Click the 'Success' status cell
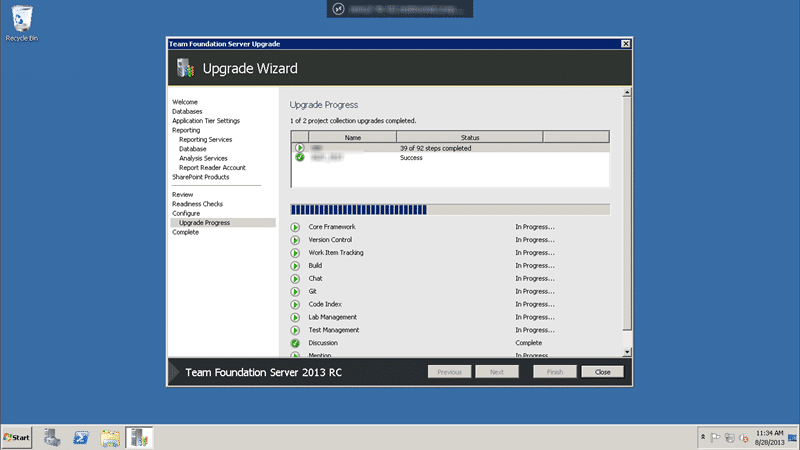The image size is (800, 450). [411, 158]
